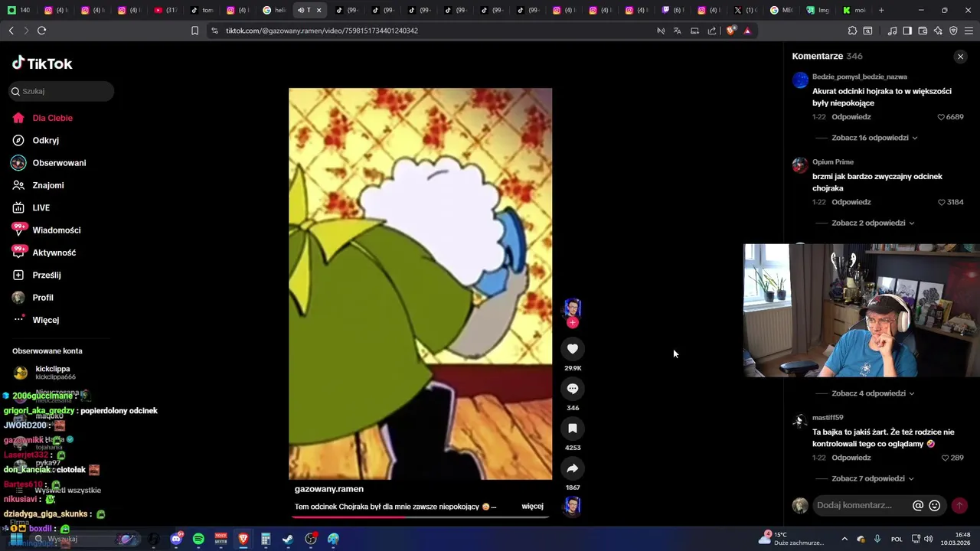
Task: Show hidden system tray icons chevron
Action: pos(844,539)
